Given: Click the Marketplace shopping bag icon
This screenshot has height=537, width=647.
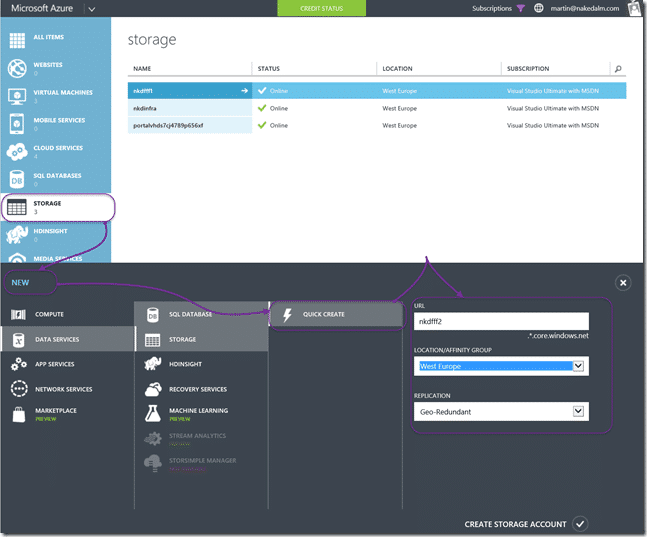Looking at the screenshot, I should click(x=19, y=414).
